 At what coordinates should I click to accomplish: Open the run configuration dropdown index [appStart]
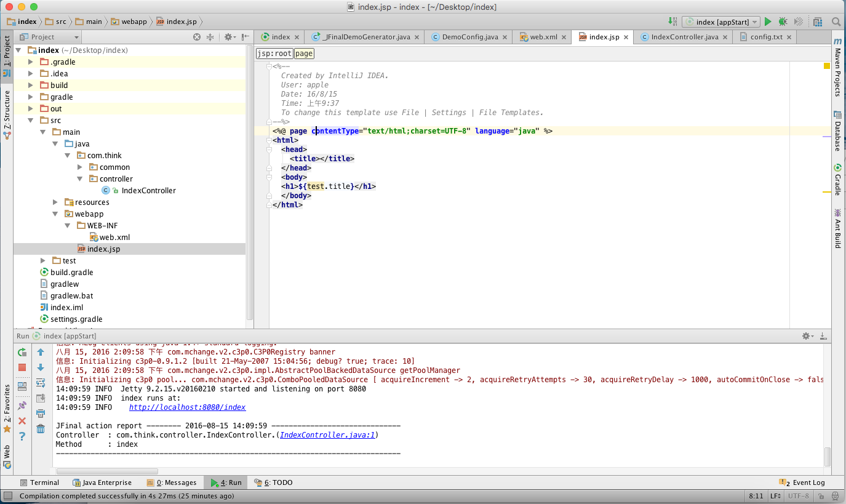[721, 22]
